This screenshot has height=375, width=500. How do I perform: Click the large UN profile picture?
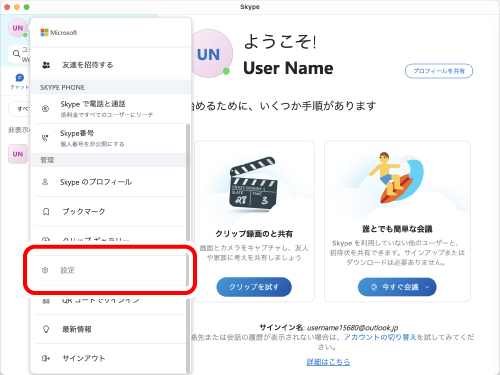point(209,54)
